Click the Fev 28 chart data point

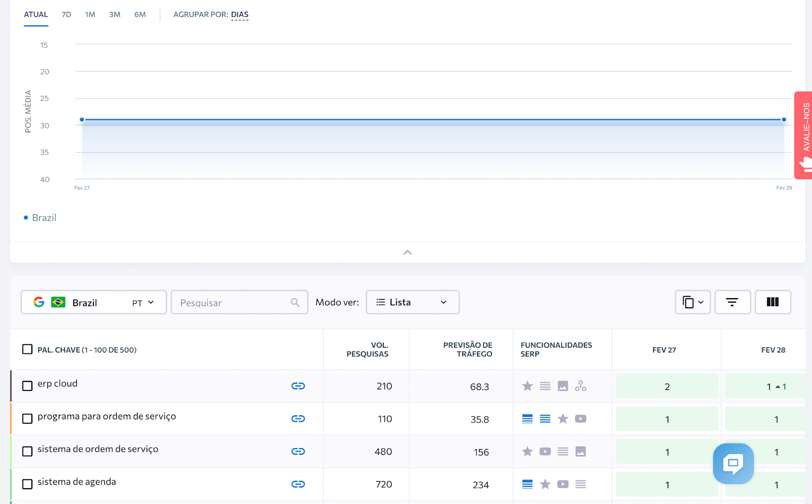784,120
